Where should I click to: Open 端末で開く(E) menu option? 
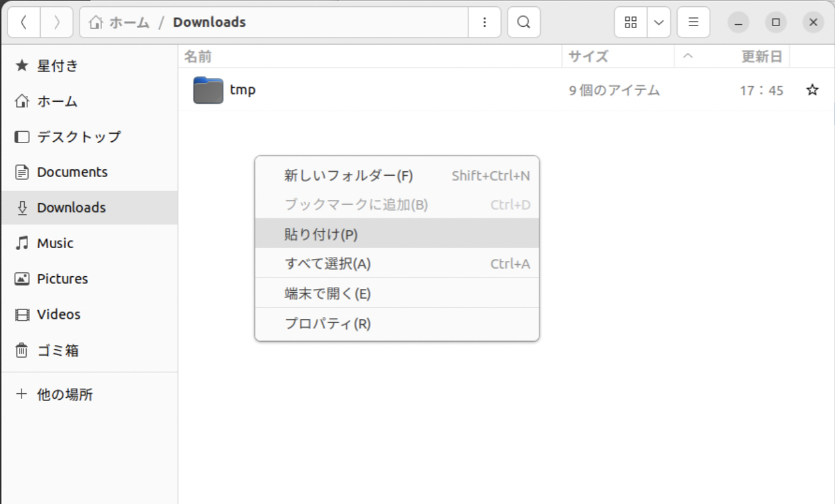pyautogui.click(x=327, y=293)
